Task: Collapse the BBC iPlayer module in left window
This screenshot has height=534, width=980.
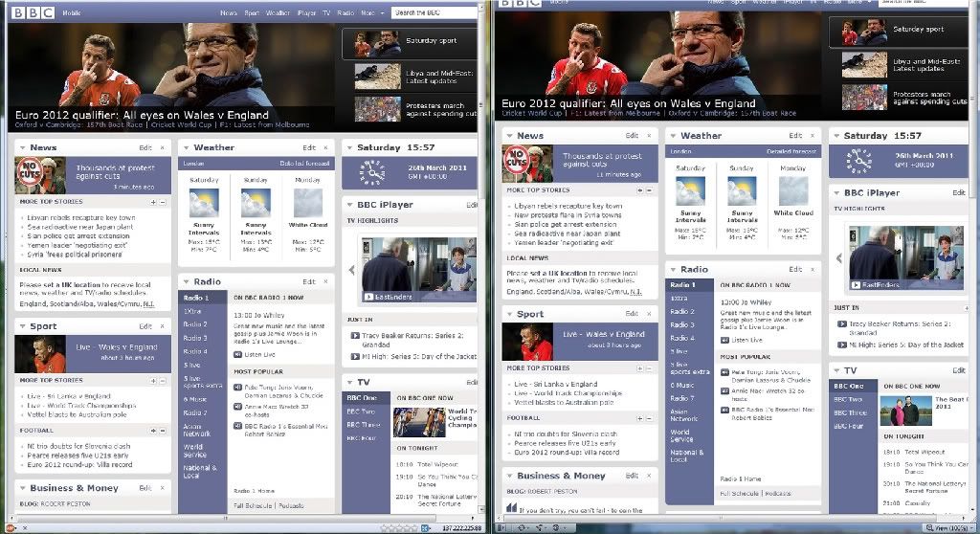Action: click(x=349, y=205)
